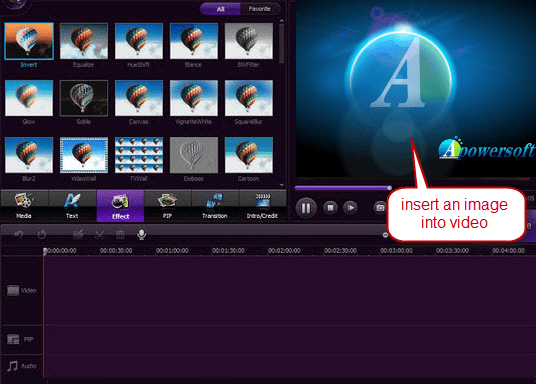Screen dimensions: 536x384
Task: Select the Emboss effect thumbnail
Action: (x=194, y=155)
